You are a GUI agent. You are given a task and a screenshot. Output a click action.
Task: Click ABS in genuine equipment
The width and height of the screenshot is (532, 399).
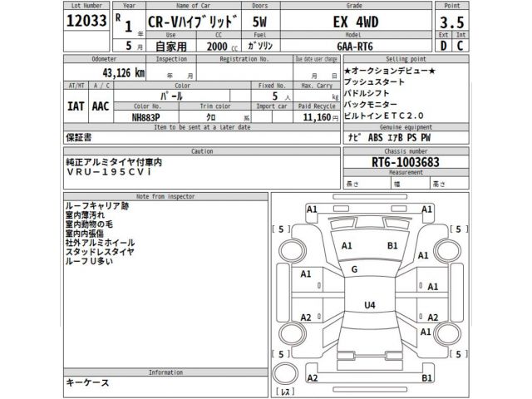[375, 137]
